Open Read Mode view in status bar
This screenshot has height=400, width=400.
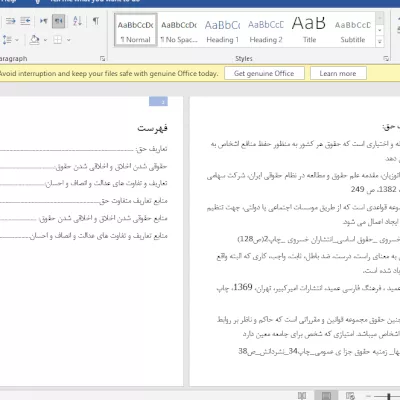tap(302, 396)
